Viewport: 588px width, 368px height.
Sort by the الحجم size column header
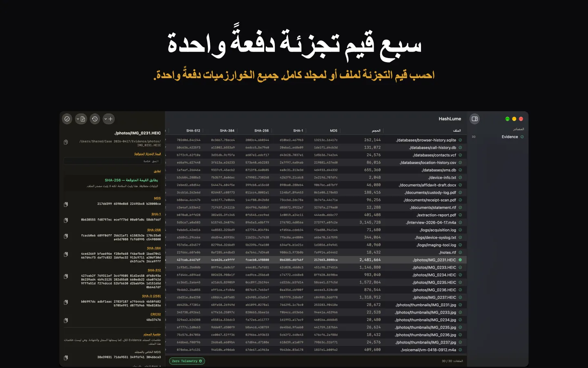click(x=376, y=131)
